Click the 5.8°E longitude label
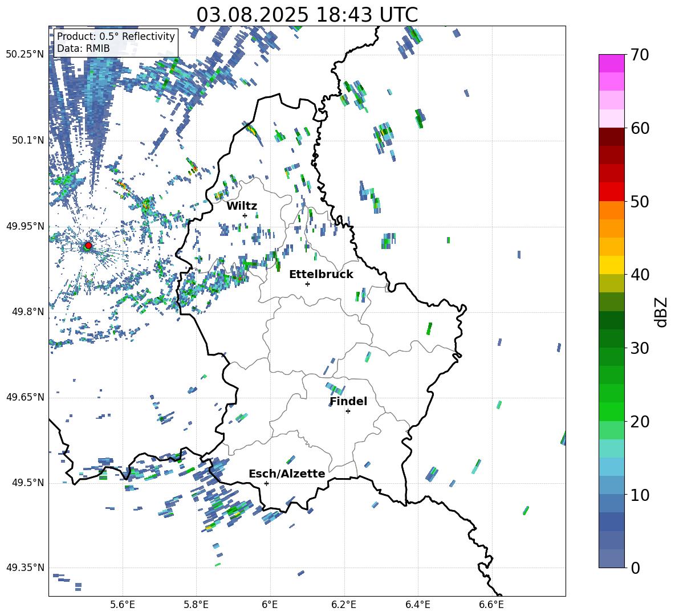675x616 pixels. click(196, 605)
